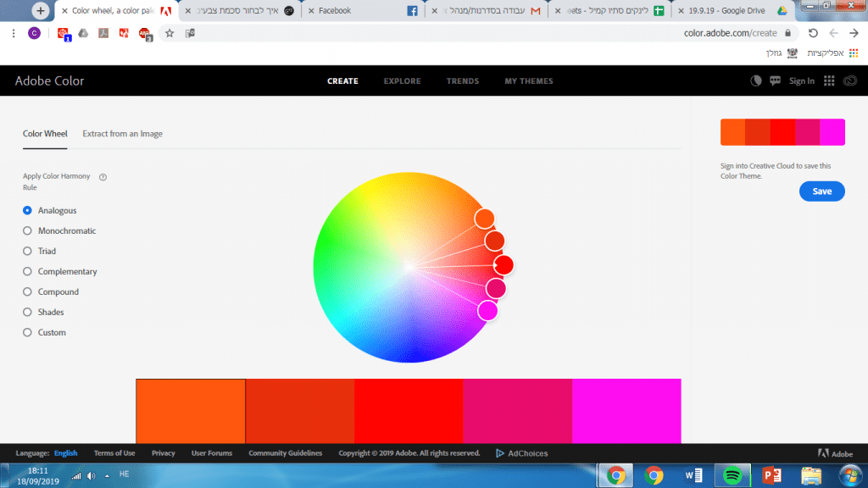Image resolution: width=868 pixels, height=488 pixels.
Task: Click the Google Drive extension icon
Action: (83, 33)
